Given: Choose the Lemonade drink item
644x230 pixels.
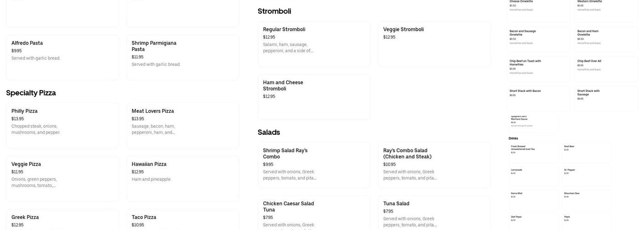Looking at the screenshot, I should (x=534, y=175).
